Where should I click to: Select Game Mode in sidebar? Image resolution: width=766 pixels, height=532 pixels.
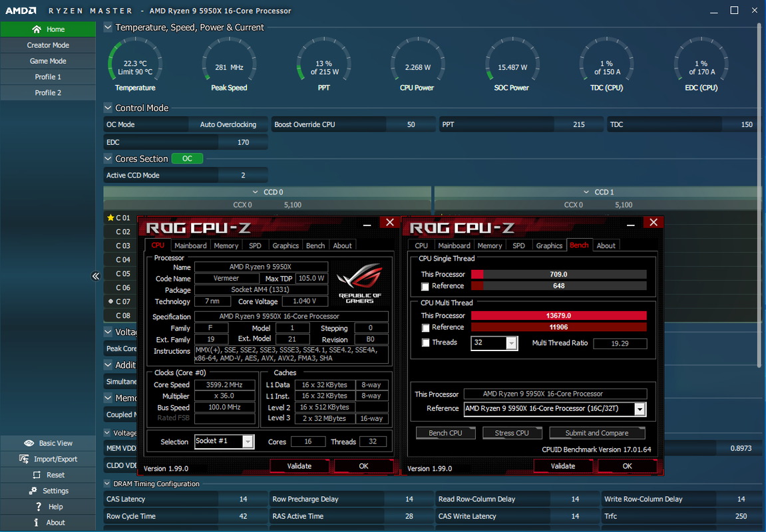[48, 61]
